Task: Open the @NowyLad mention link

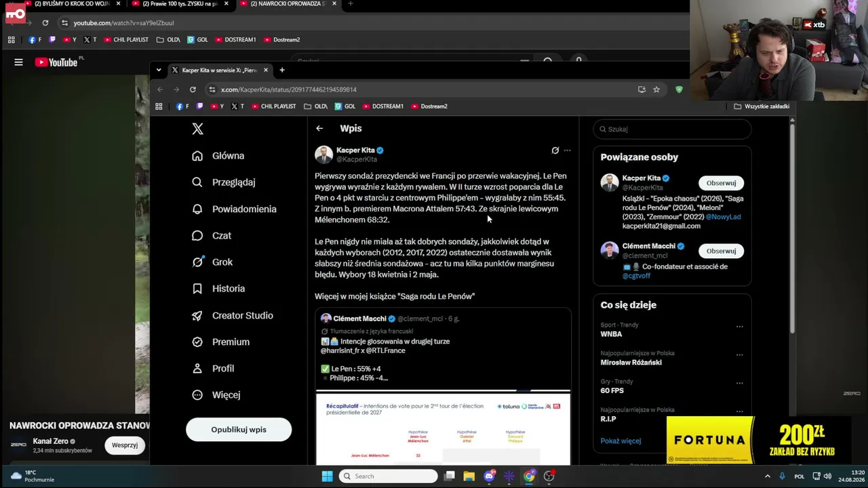Action: (723, 217)
